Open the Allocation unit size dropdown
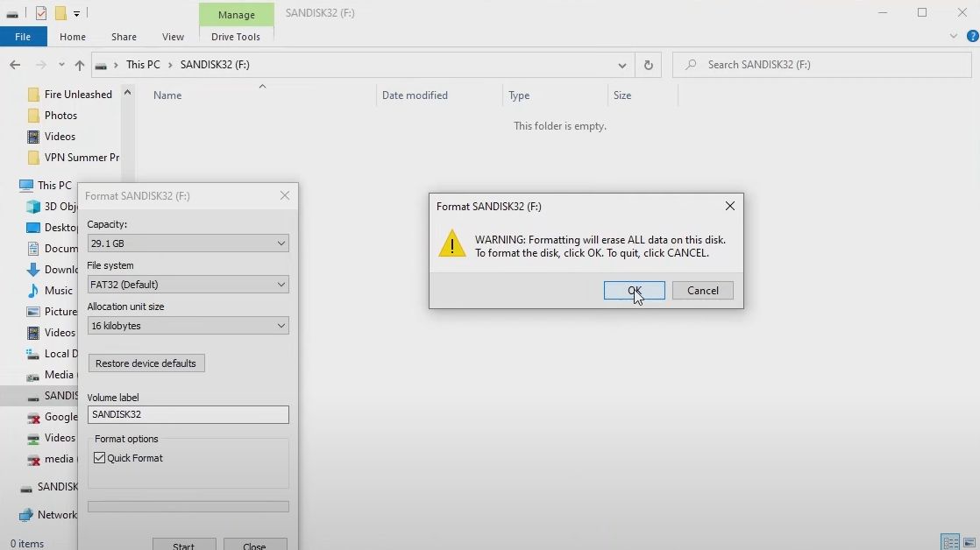The height and width of the screenshot is (550, 980). [x=188, y=325]
